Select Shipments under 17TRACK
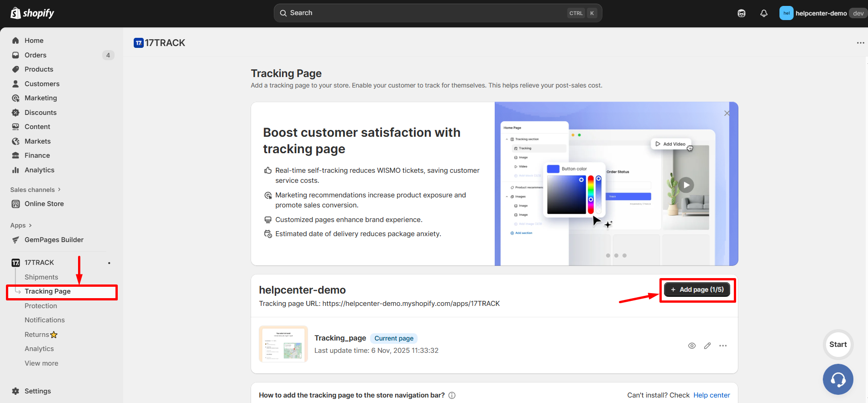 point(42,277)
